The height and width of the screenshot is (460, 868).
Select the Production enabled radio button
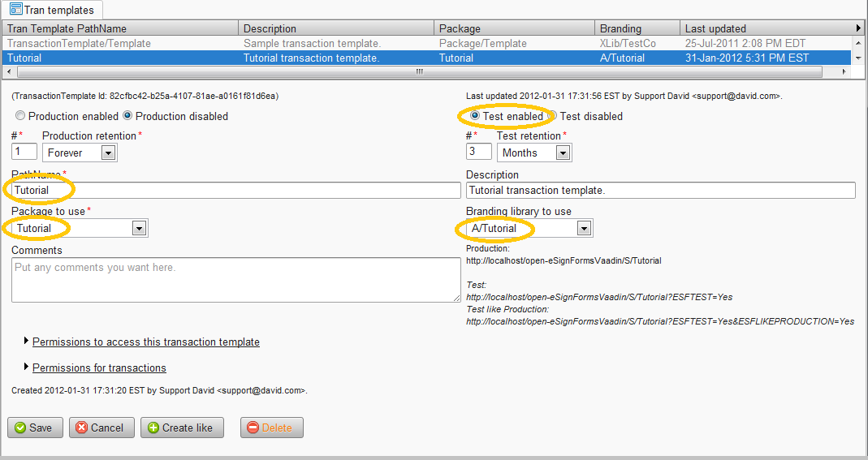coord(20,116)
